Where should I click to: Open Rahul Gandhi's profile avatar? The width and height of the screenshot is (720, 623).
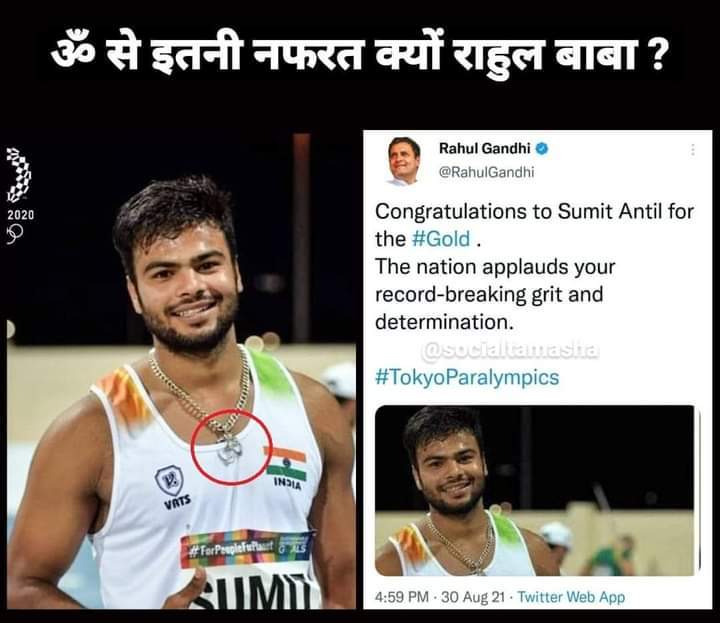(404, 161)
